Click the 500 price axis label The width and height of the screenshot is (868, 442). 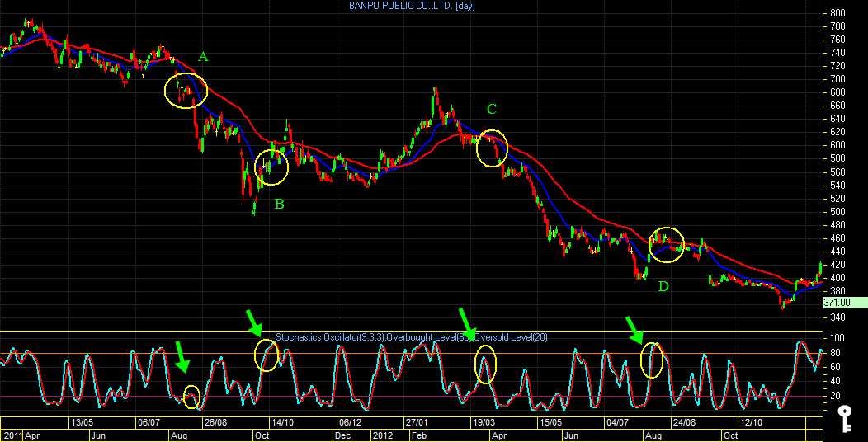pos(837,212)
